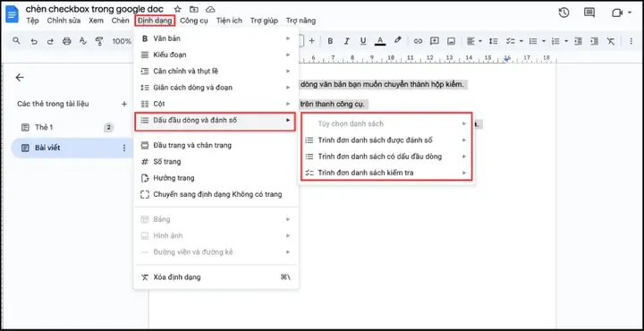Increase font size with plus button
Screen dimensions: 644x331
click(312, 40)
